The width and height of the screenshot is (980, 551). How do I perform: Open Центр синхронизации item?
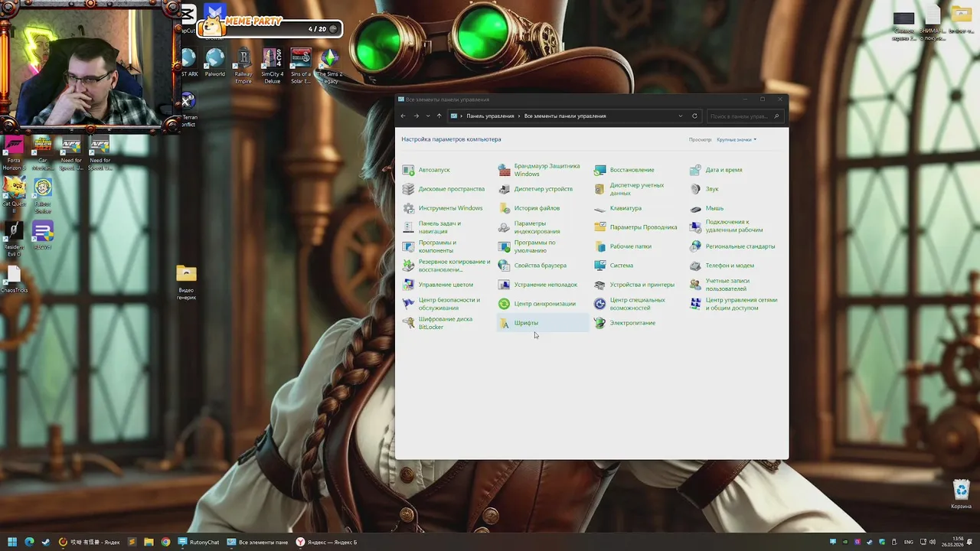[537, 304]
